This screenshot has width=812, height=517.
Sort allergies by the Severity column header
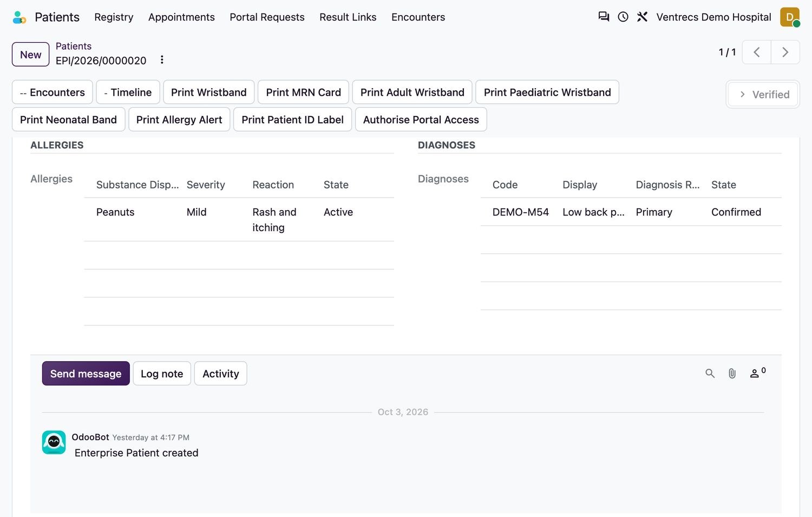pos(206,185)
